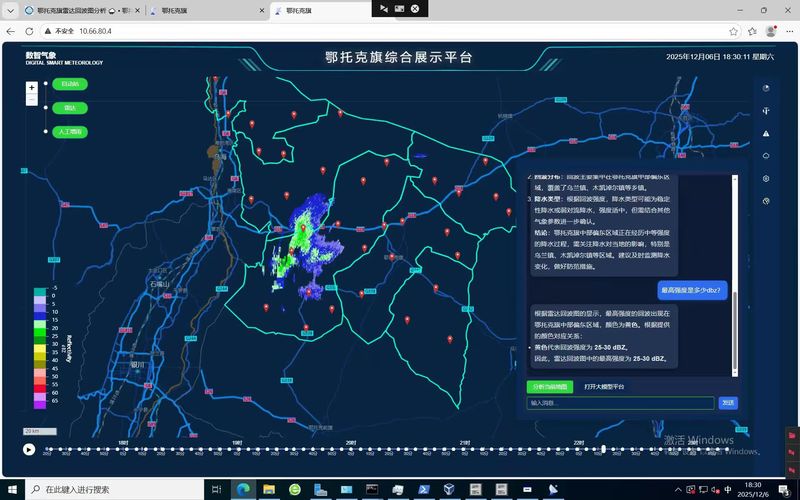Viewport: 800px width, 500px height.
Task: Switch input method via 中 tray icon
Action: (x=728, y=490)
